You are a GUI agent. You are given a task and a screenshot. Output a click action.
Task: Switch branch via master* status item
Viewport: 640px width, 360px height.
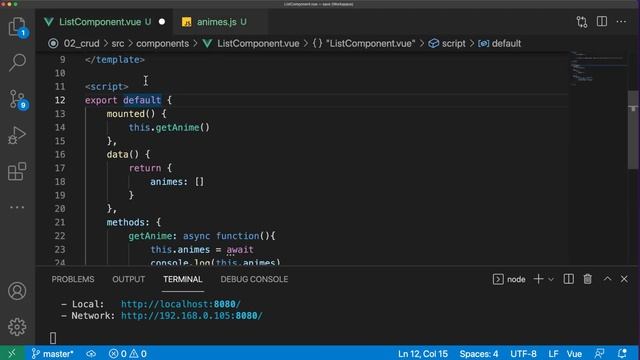[52, 353]
